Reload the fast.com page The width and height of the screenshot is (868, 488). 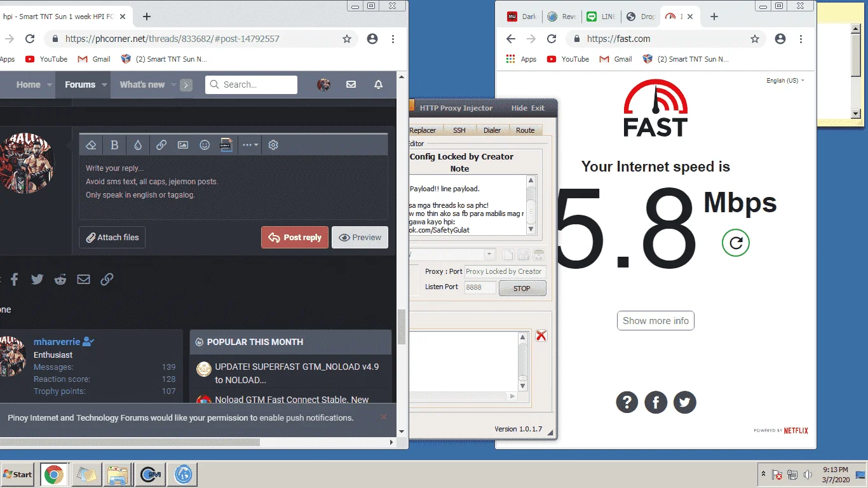point(552,39)
